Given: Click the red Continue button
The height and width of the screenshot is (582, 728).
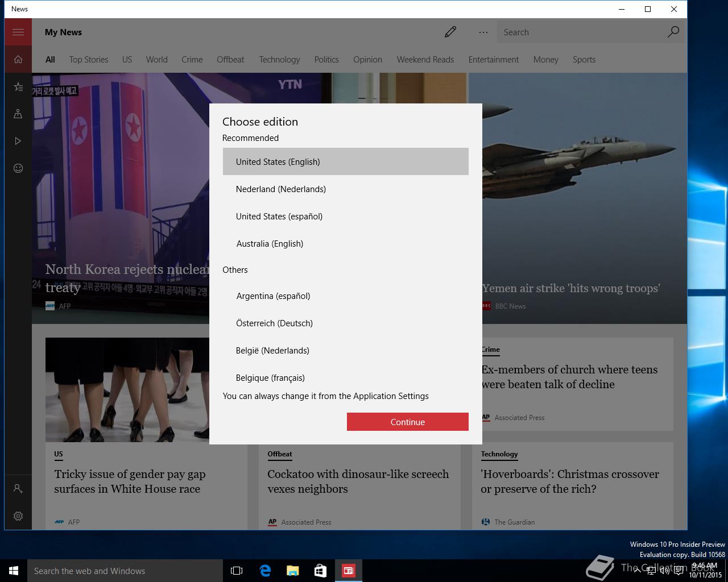Looking at the screenshot, I should 408,422.
